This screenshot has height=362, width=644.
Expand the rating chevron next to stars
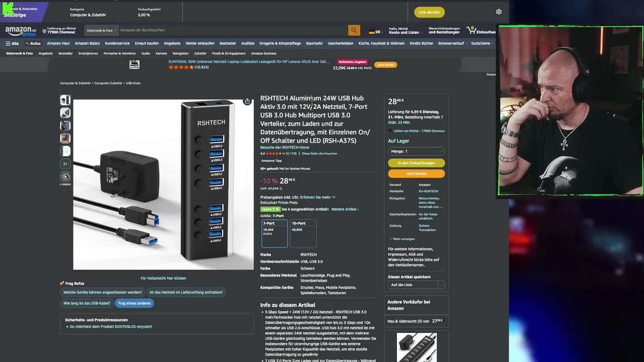[x=284, y=153]
